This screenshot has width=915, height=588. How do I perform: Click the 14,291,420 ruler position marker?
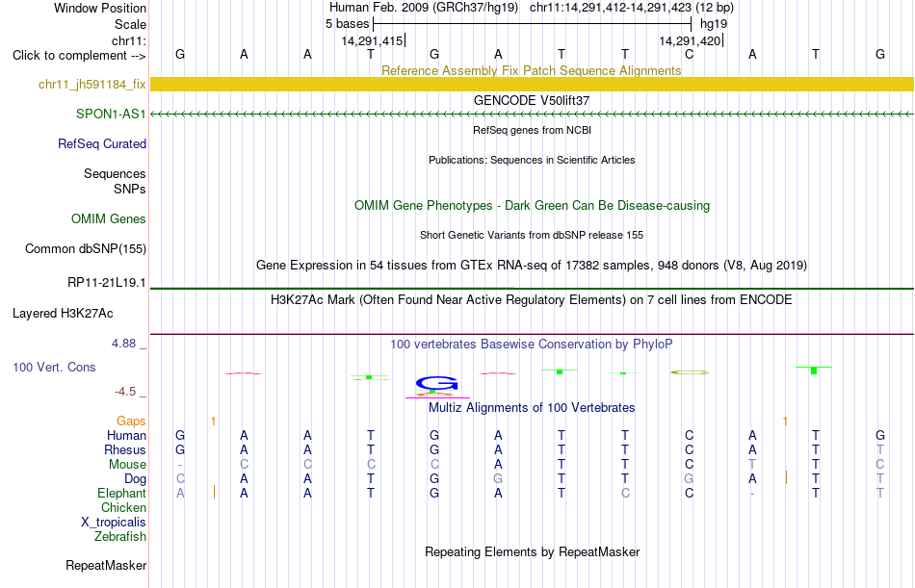pos(691,40)
